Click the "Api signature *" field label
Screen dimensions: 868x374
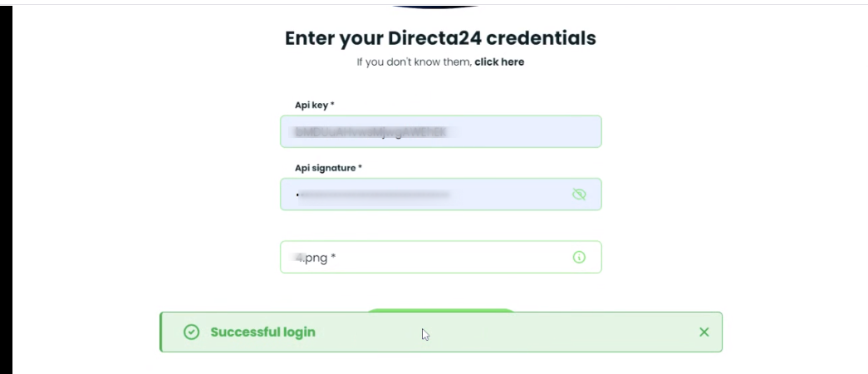coord(328,168)
